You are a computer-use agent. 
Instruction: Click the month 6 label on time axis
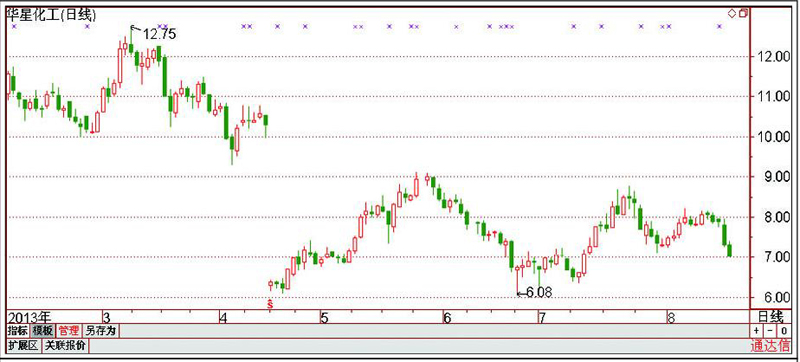click(447, 318)
